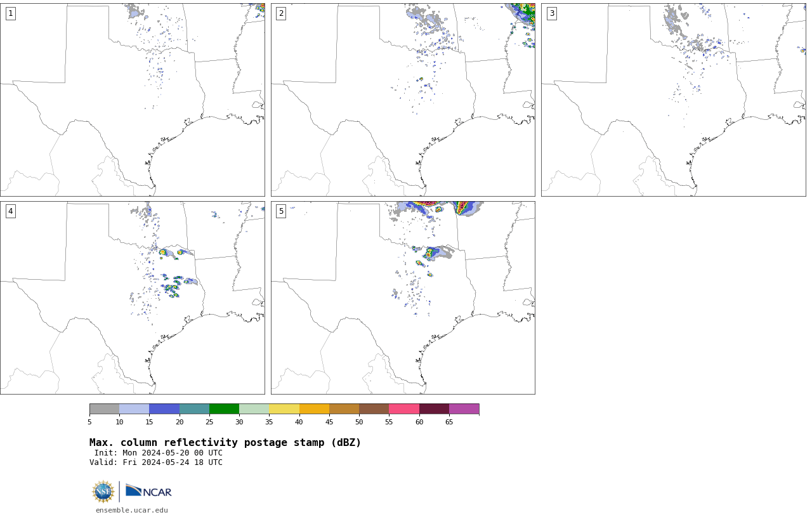Click the colorbar tick label 30
812x517 pixels.
(x=239, y=422)
